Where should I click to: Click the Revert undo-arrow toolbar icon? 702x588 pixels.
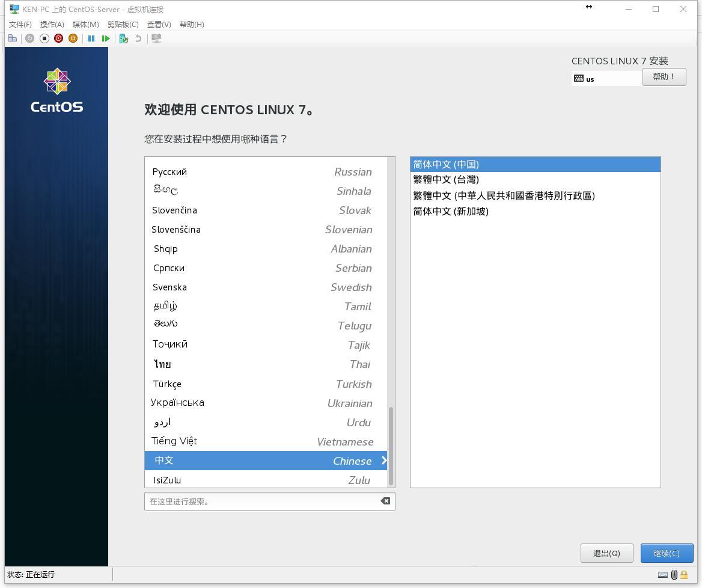(138, 38)
